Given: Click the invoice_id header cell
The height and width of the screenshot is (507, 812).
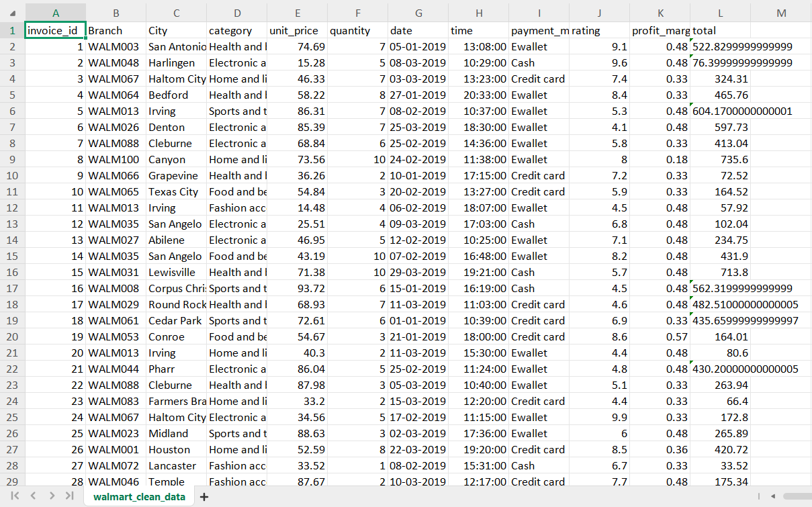Looking at the screenshot, I should [x=55, y=31].
